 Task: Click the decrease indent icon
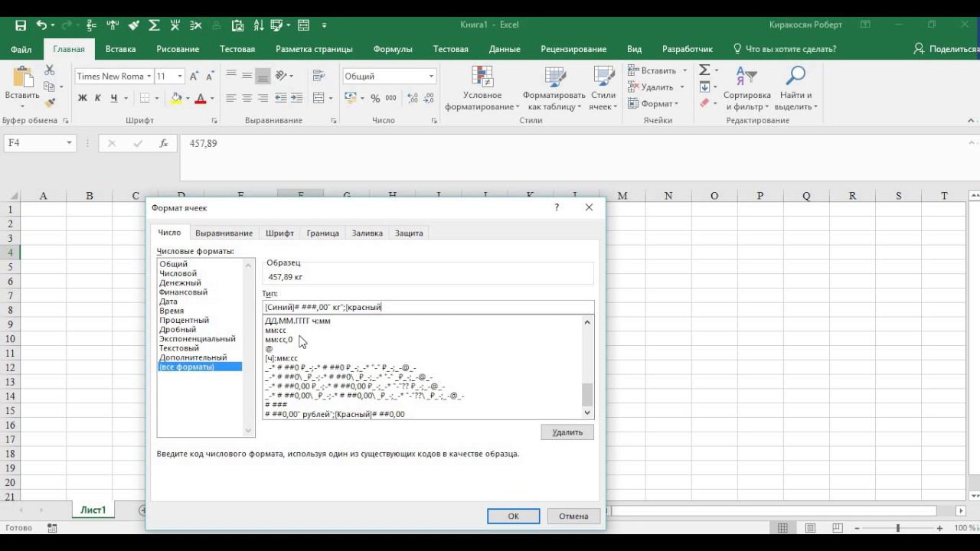tap(280, 98)
